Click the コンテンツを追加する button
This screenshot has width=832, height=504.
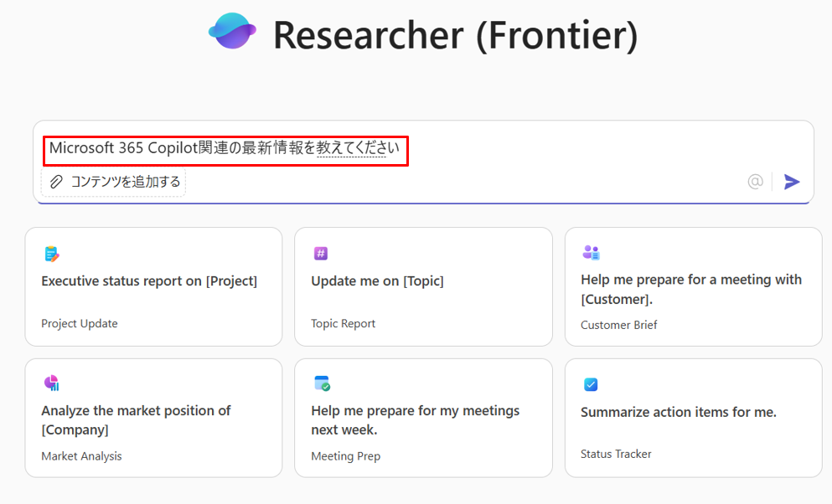114,182
